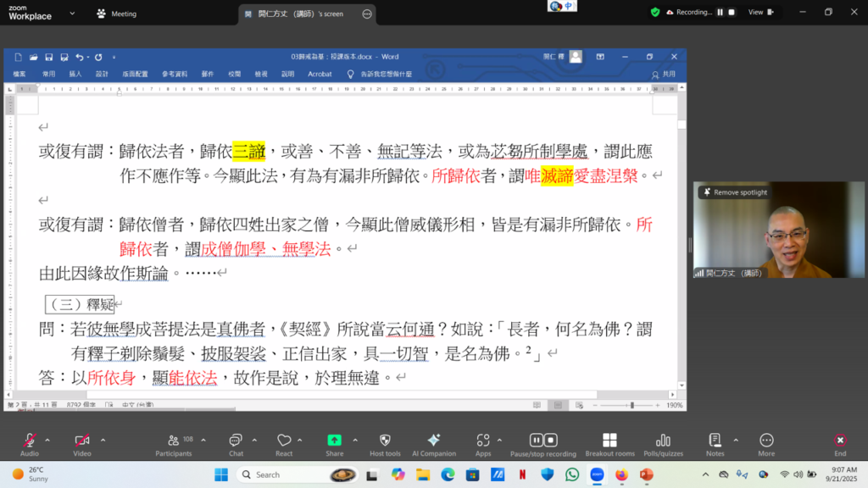Launch the AI Companion
Viewport: 868px width, 488px height.
pos(434,441)
